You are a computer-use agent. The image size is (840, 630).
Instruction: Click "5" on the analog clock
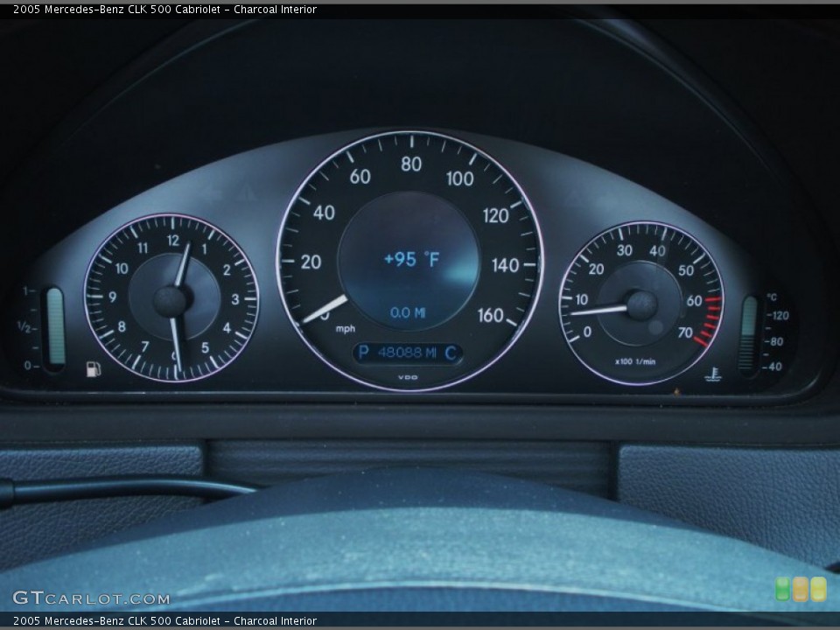(205, 347)
